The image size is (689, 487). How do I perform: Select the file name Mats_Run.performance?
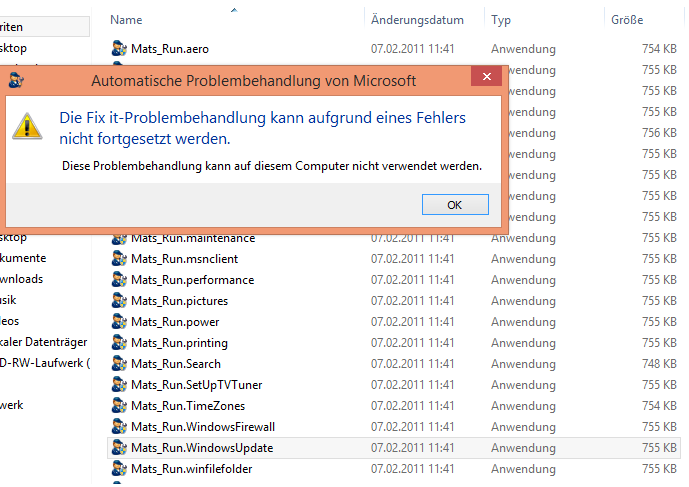click(x=192, y=280)
